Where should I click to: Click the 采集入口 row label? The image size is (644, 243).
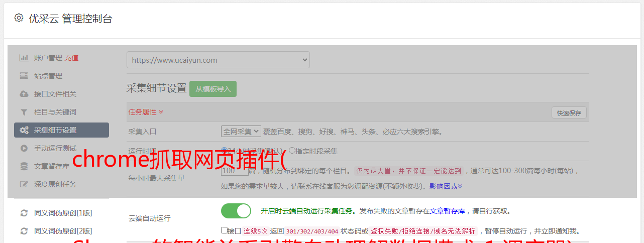pos(143,132)
